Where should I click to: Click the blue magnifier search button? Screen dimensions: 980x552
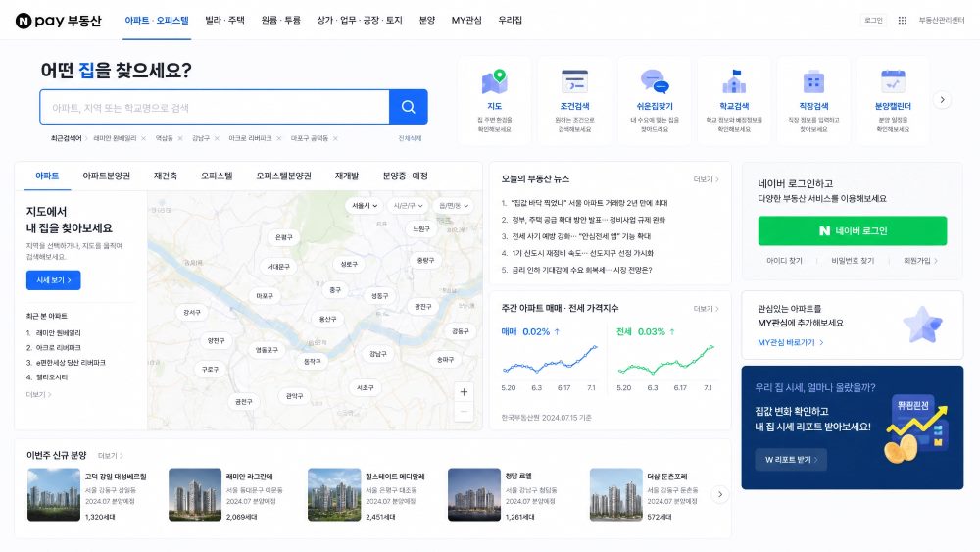[408, 107]
